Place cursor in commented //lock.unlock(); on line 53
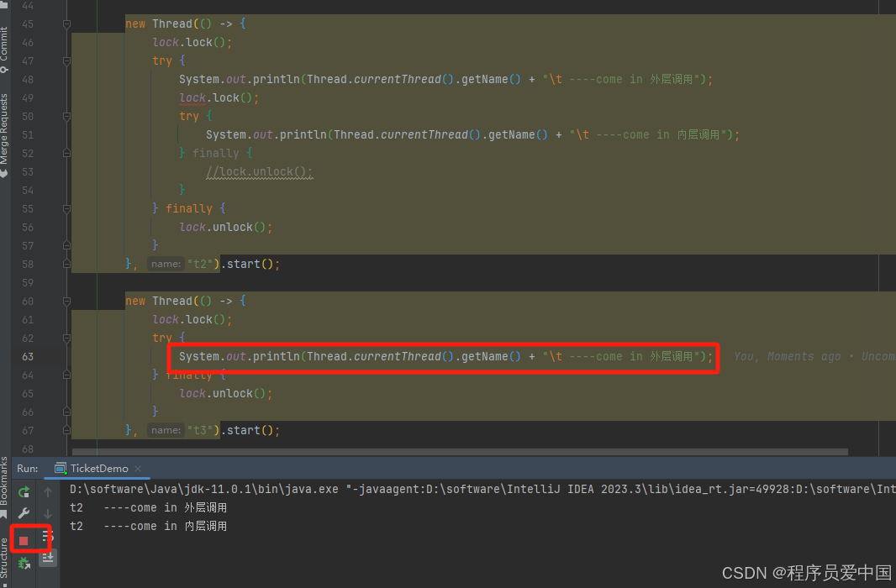Viewport: 896px width, 588px height. pyautogui.click(x=260, y=172)
